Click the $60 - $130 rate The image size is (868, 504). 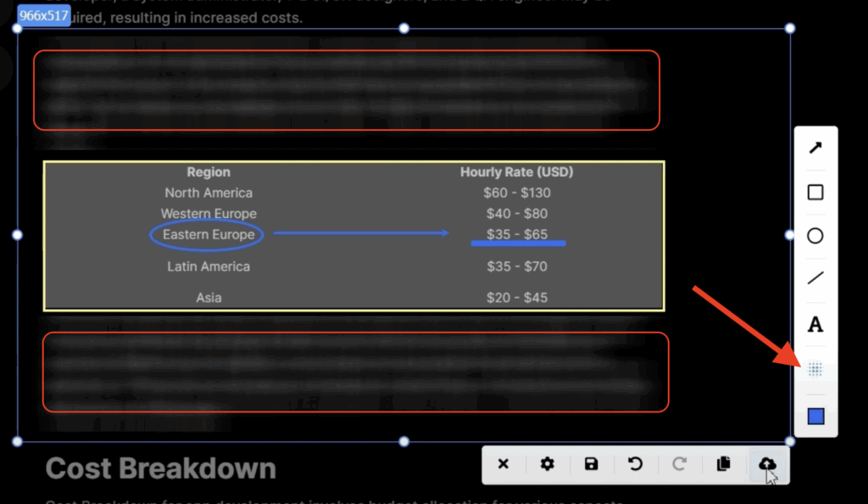[516, 193]
